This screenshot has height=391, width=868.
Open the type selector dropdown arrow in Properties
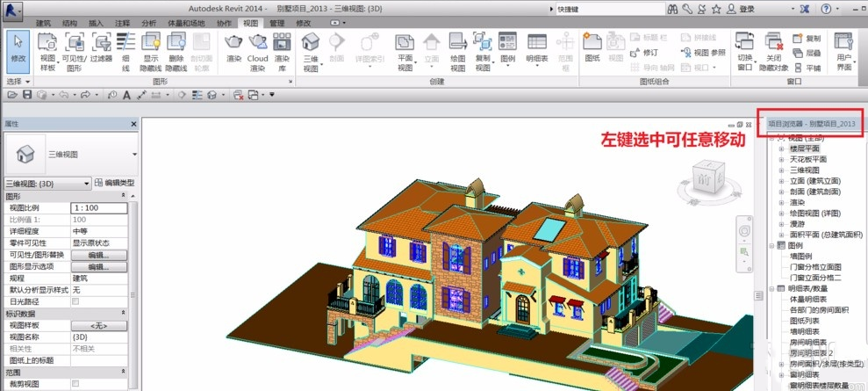point(134,155)
